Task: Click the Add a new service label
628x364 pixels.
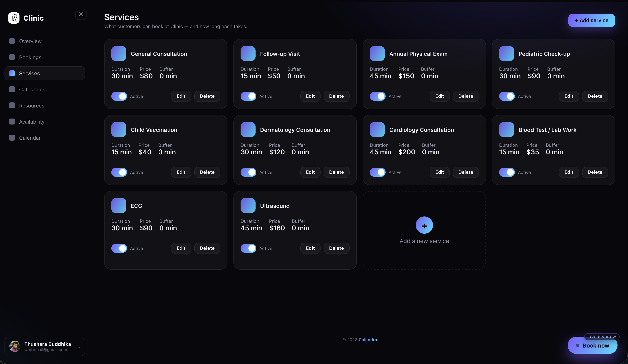Action: tap(424, 241)
